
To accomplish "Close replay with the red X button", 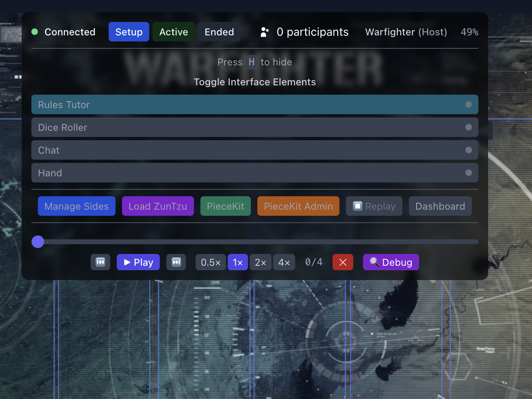I will (x=343, y=262).
